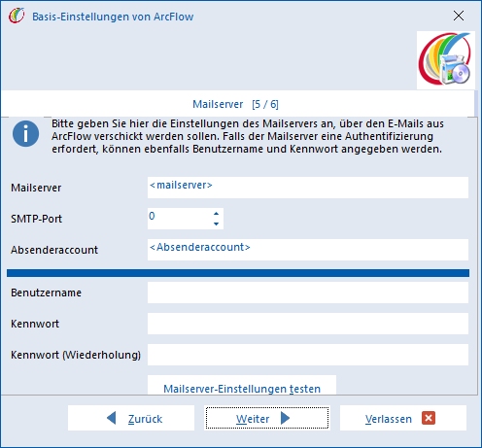The image size is (482, 448).
Task: Select the Kennwort (Wiederholung) field
Action: (308, 355)
